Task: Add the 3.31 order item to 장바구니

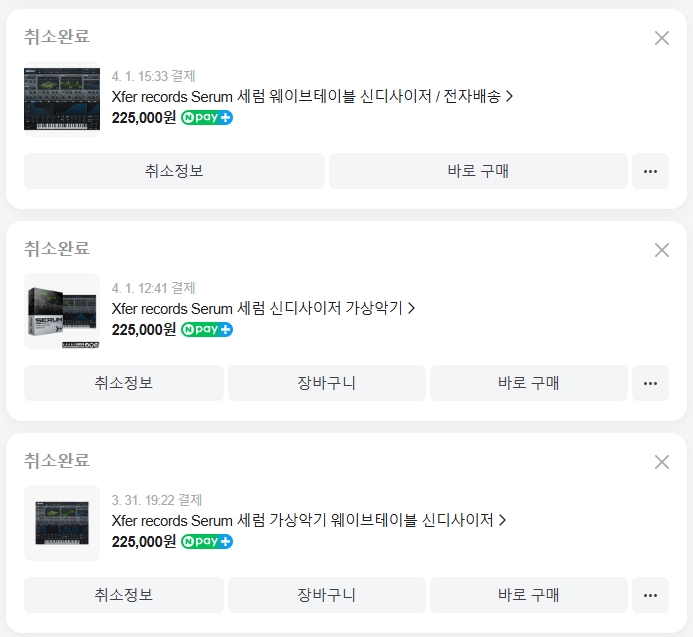Action: coord(327,595)
